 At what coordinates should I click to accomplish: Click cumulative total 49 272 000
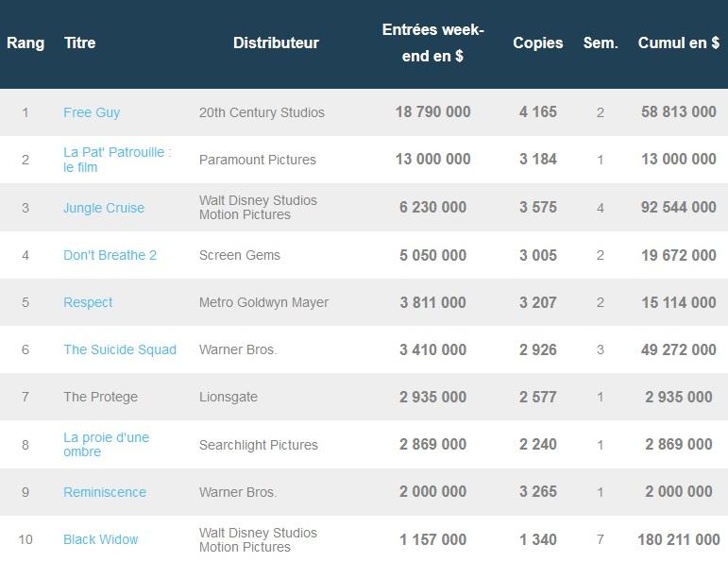click(678, 349)
